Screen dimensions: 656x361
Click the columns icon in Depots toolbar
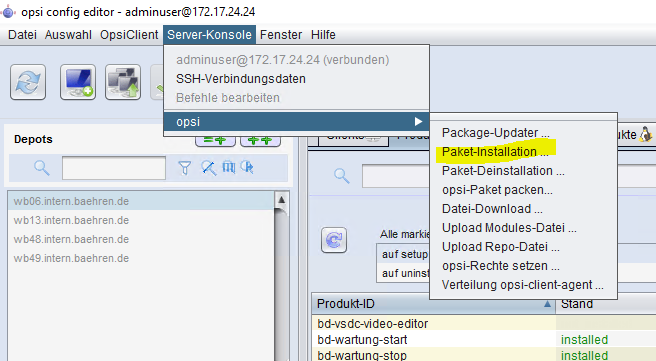coord(228,168)
